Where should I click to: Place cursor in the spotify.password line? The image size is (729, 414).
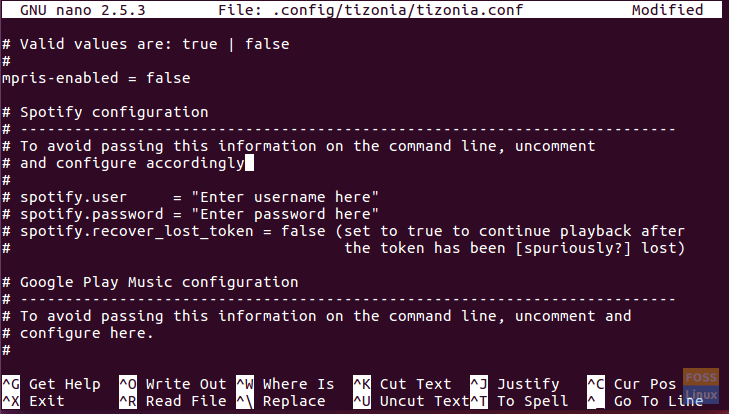point(190,214)
